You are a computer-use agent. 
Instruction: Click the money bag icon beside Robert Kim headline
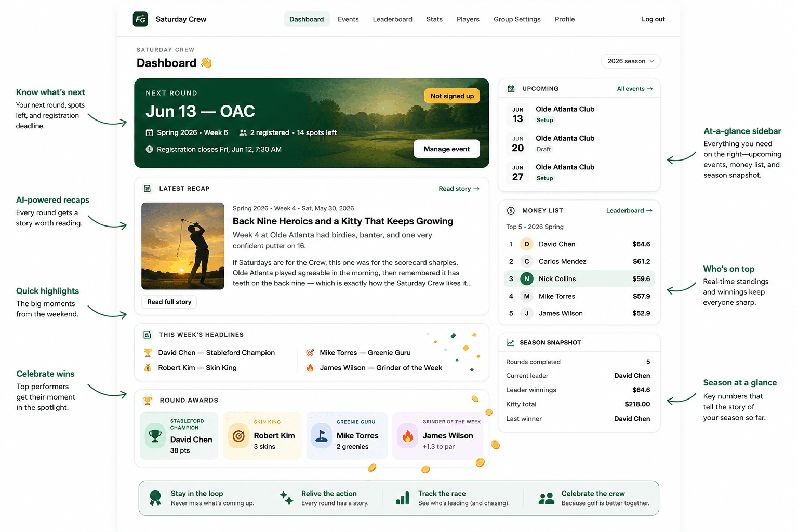[x=148, y=368]
